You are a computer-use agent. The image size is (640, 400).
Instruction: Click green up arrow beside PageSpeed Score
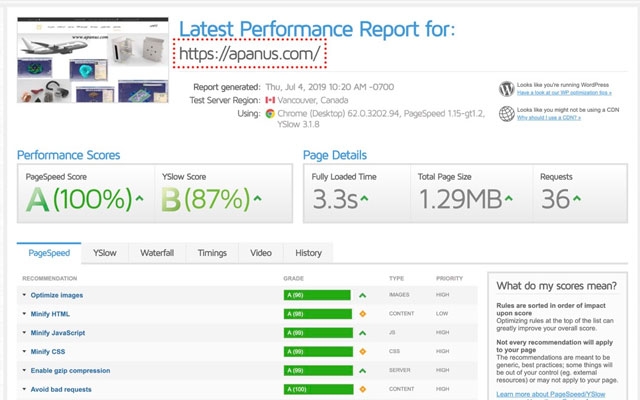(x=140, y=198)
